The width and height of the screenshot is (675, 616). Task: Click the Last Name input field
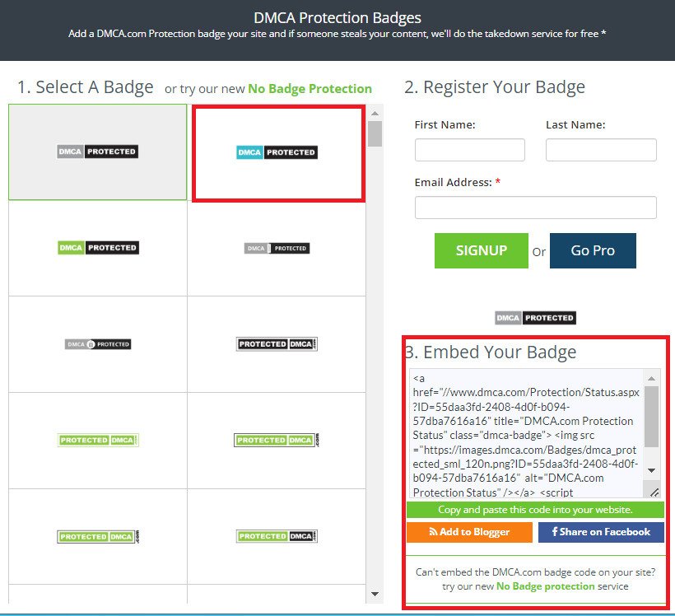coord(601,150)
